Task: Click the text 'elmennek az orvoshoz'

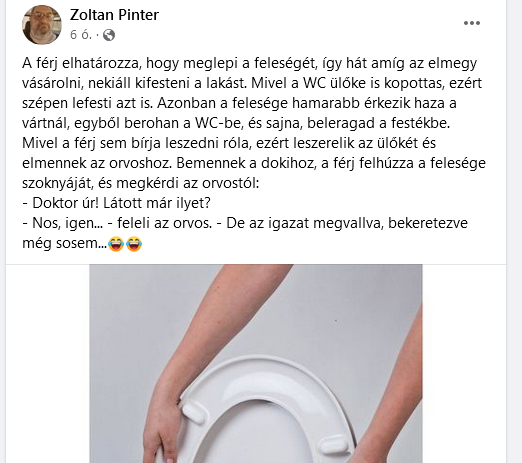Action: pyautogui.click(x=97, y=163)
